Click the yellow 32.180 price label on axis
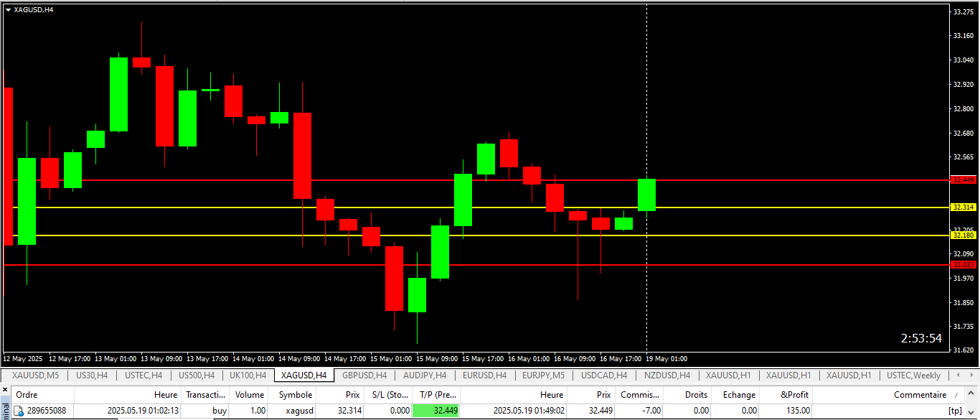Viewport: 980px width, 420px height. point(963,235)
